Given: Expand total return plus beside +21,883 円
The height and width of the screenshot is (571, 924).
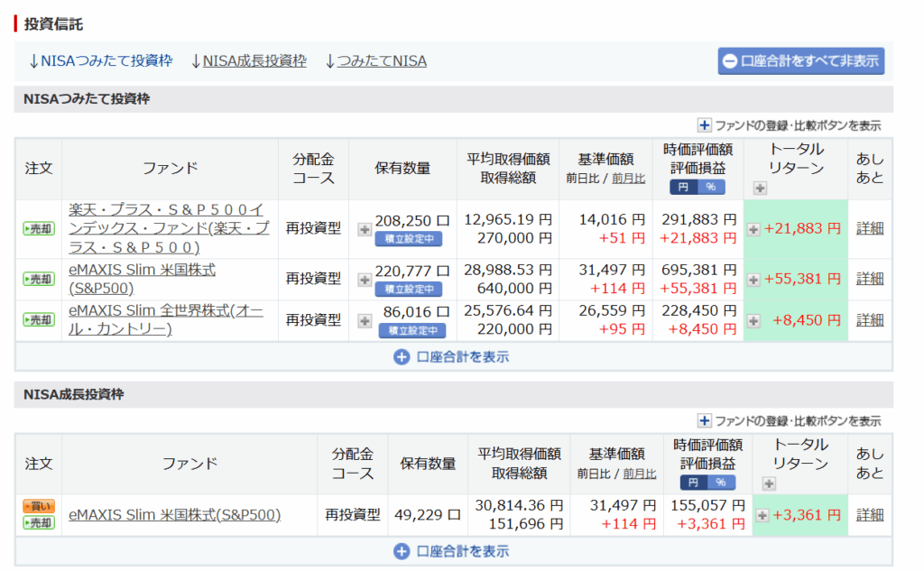Looking at the screenshot, I should point(753,229).
